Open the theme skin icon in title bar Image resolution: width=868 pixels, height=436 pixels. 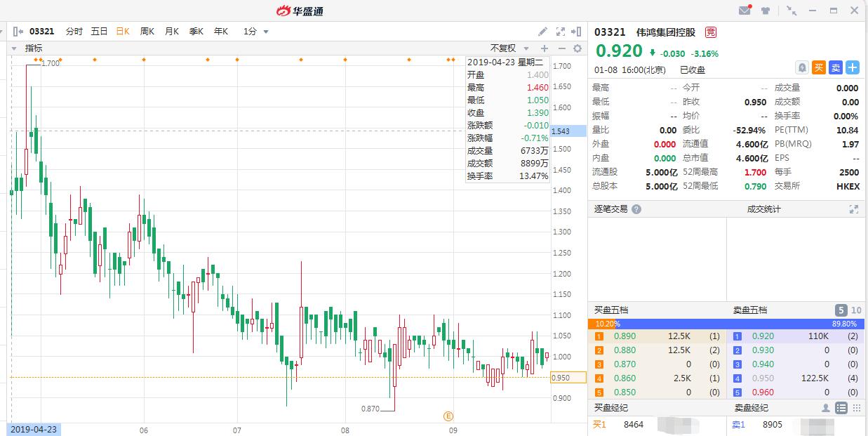[766, 10]
